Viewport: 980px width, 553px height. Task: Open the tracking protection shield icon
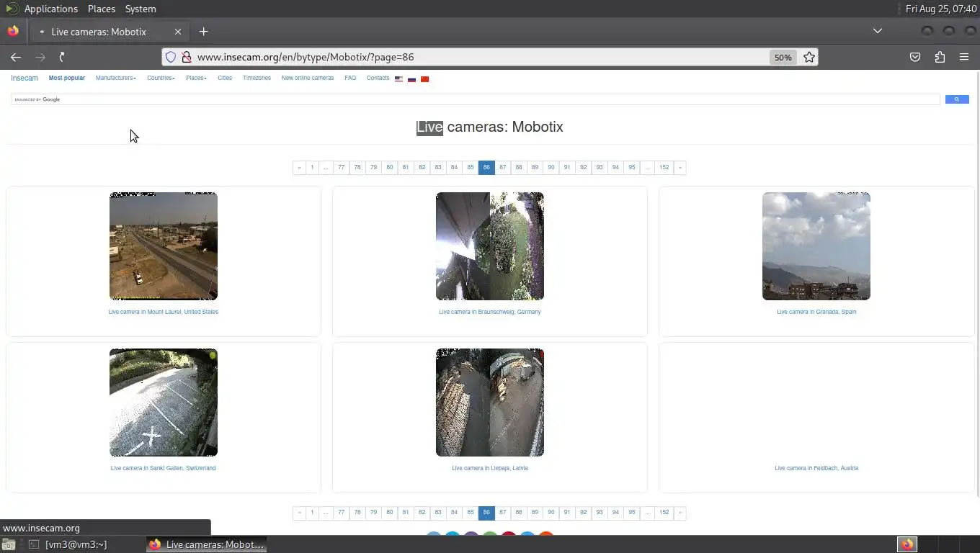pos(171,57)
